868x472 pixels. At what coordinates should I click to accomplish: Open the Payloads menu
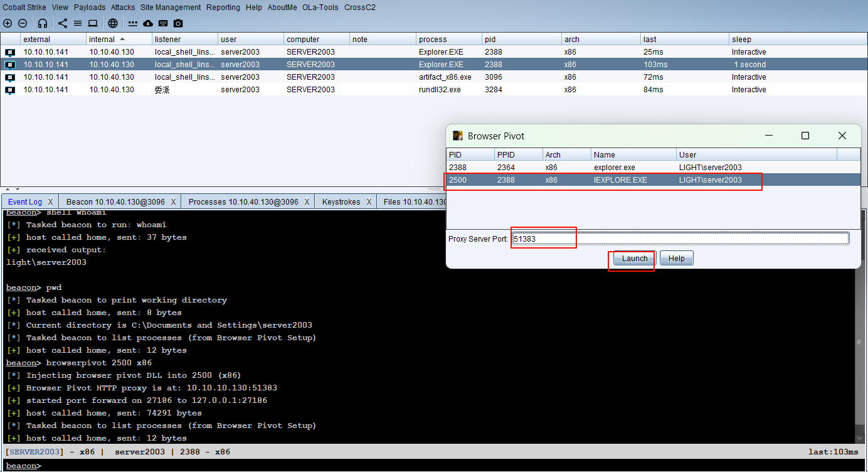pyautogui.click(x=90, y=8)
